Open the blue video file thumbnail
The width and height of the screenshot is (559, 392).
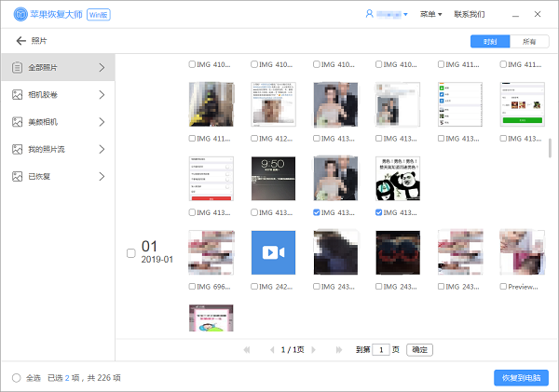tap(273, 252)
